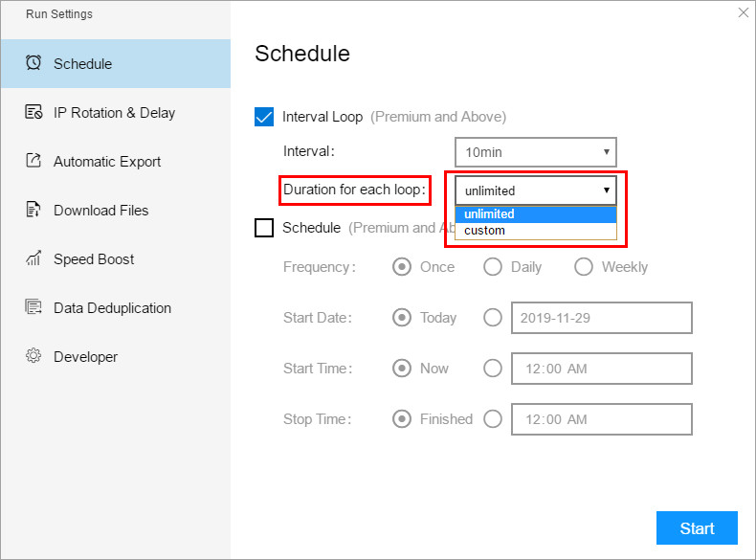The width and height of the screenshot is (756, 560).
Task: Collapse the Duration for each loop dropdown
Action: [536, 190]
